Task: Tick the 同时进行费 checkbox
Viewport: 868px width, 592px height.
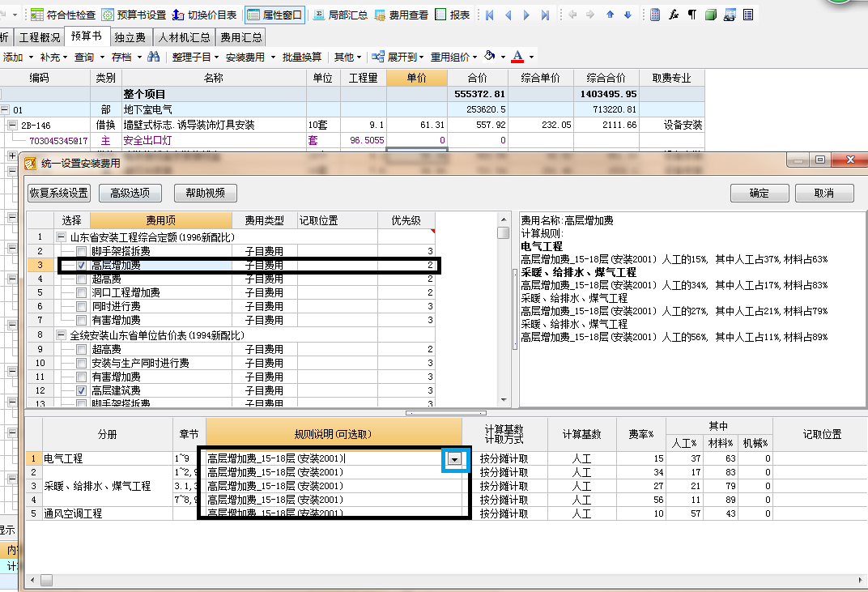Action: [x=81, y=306]
